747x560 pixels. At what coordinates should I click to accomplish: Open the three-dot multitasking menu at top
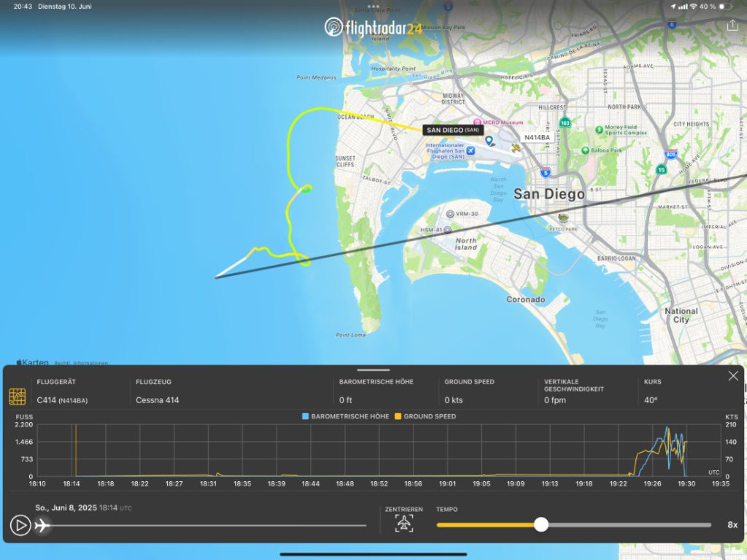[x=373, y=6]
